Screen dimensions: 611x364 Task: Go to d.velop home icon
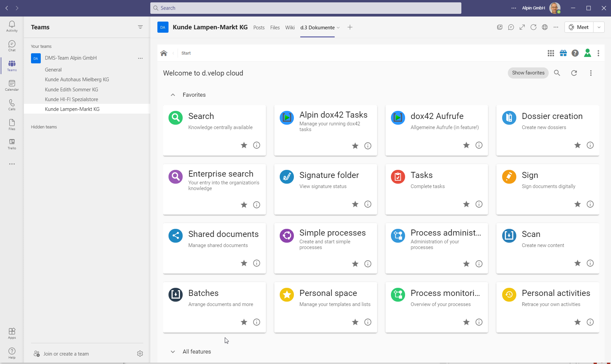point(164,53)
